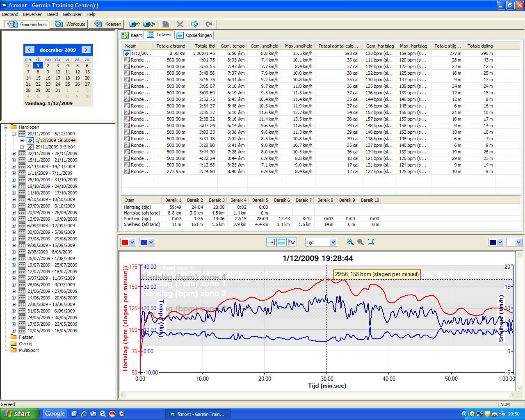The width and height of the screenshot is (525, 420).
Task: Click the undo arrow in toolbar
Action: pyautogui.click(x=194, y=24)
